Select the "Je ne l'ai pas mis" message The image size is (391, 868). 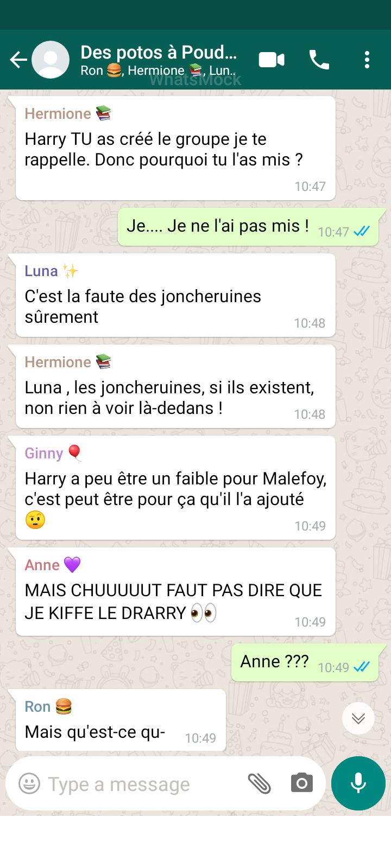(249, 227)
